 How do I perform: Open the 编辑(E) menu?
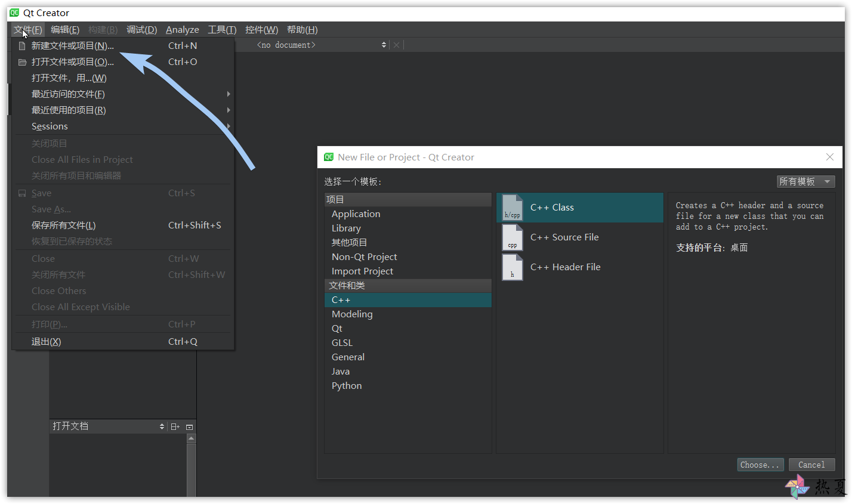(x=65, y=30)
